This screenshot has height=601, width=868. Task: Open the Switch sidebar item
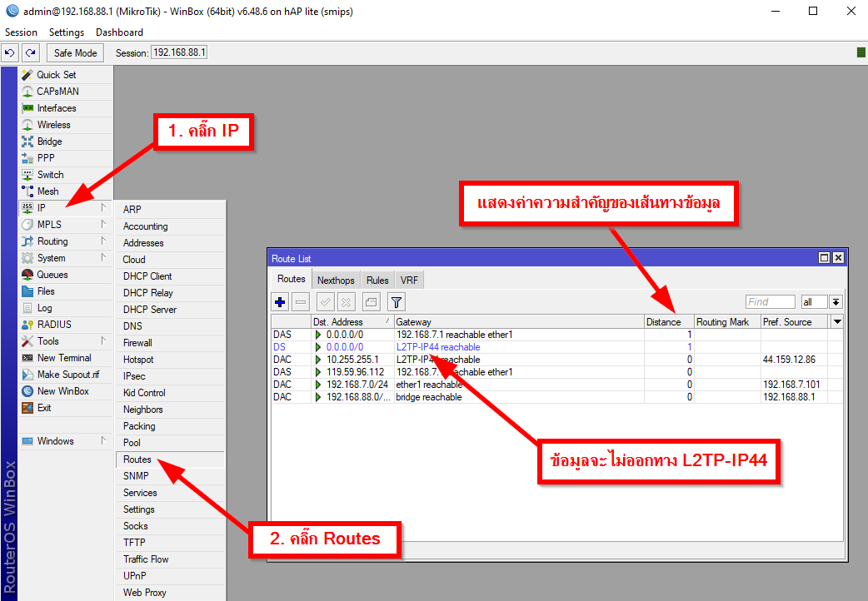pyautogui.click(x=65, y=174)
